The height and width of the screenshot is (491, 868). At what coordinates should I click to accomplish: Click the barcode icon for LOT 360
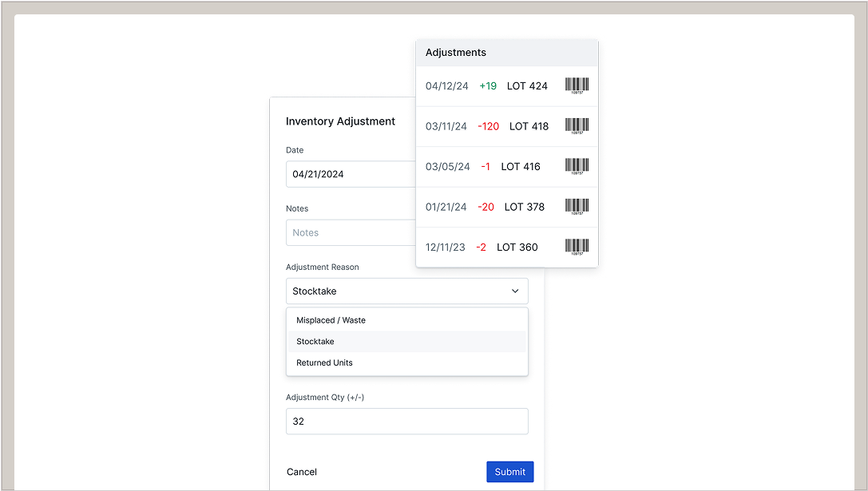pos(577,247)
